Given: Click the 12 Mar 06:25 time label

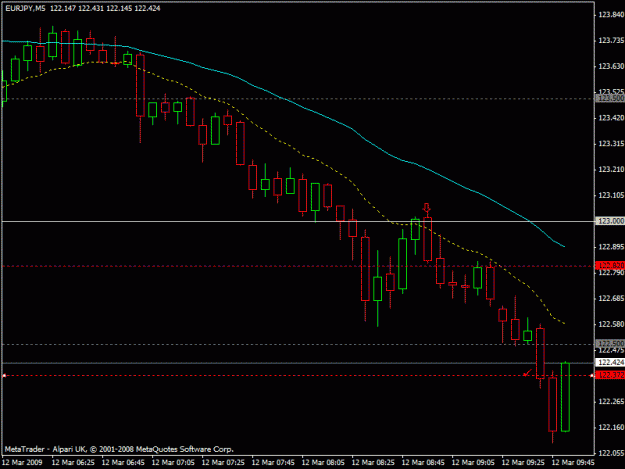Looking at the screenshot, I should [73, 463].
